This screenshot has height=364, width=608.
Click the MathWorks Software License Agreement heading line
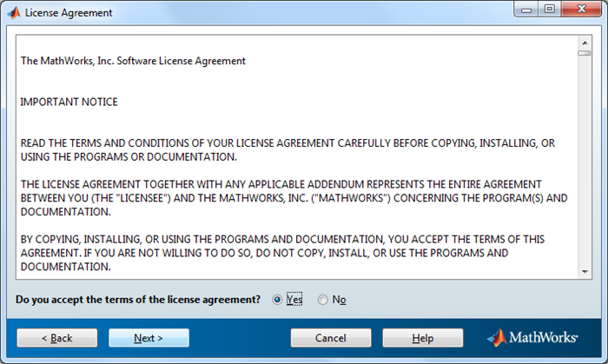(133, 61)
